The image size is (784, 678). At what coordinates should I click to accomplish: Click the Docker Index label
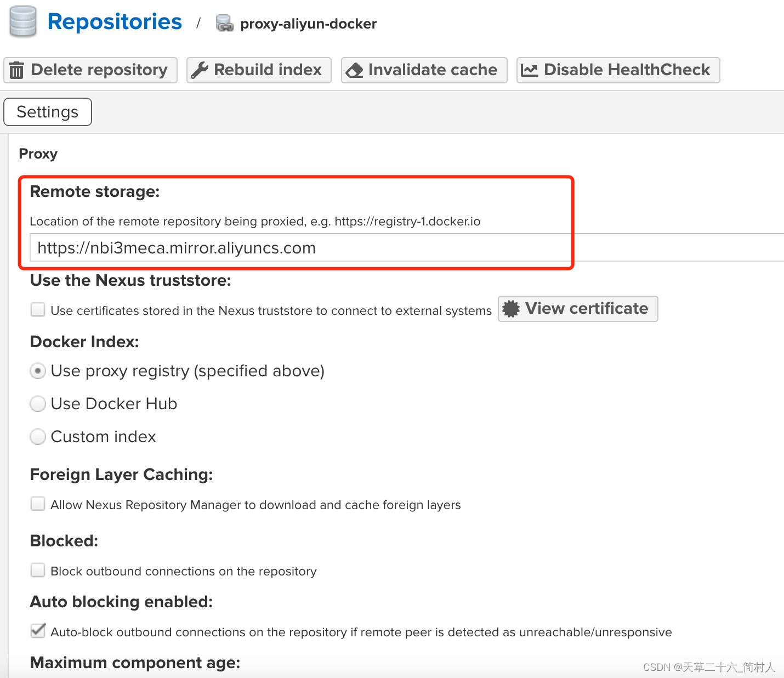tap(84, 342)
